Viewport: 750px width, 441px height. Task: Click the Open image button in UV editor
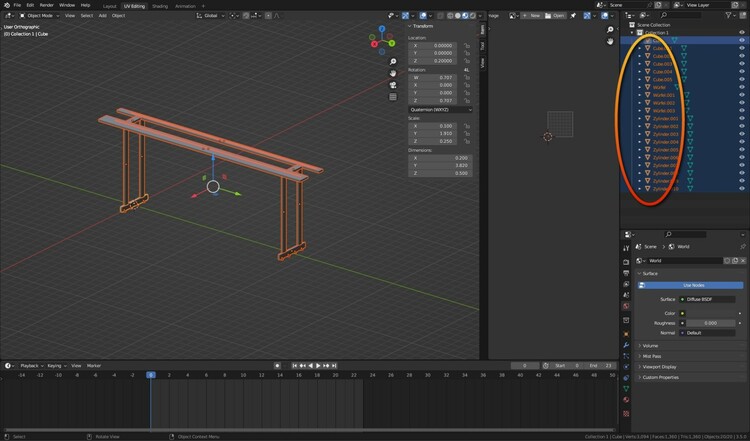click(x=557, y=16)
